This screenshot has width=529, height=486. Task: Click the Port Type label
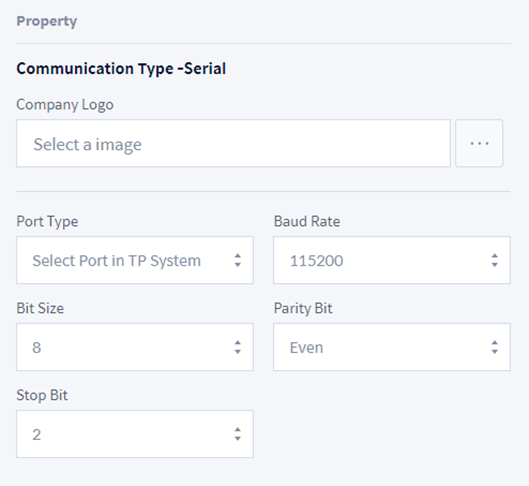tap(47, 222)
